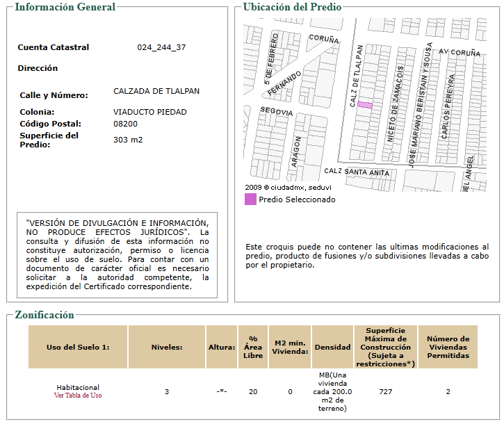Click the ARAGON street label on map

296,152
